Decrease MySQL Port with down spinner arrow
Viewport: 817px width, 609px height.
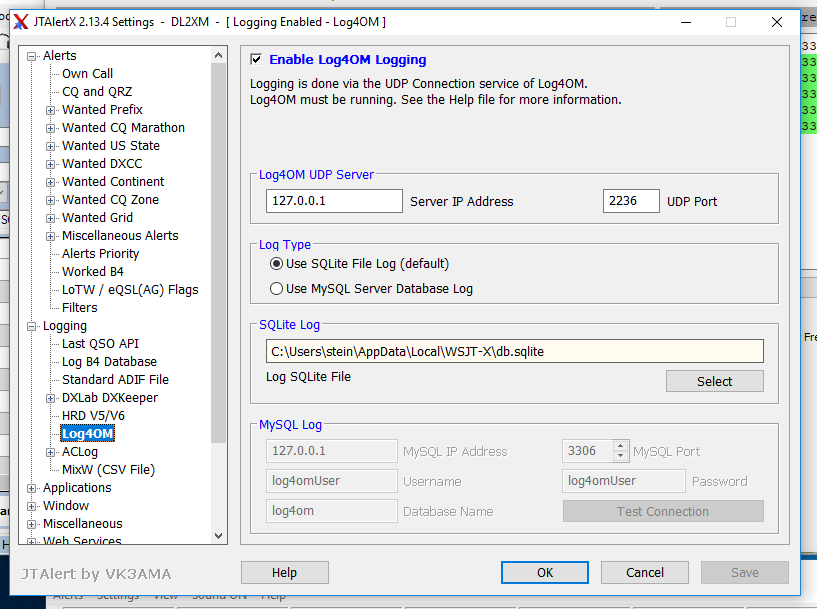click(620, 456)
